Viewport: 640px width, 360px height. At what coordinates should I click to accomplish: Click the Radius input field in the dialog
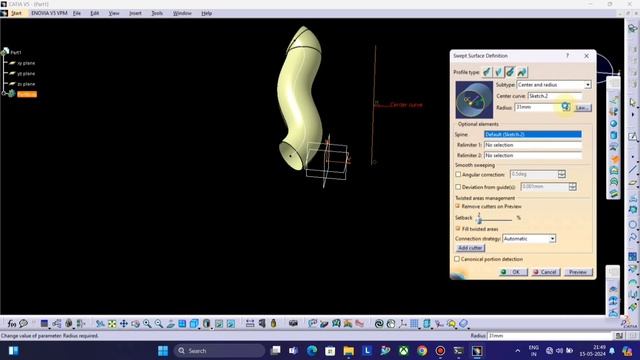tap(538, 107)
